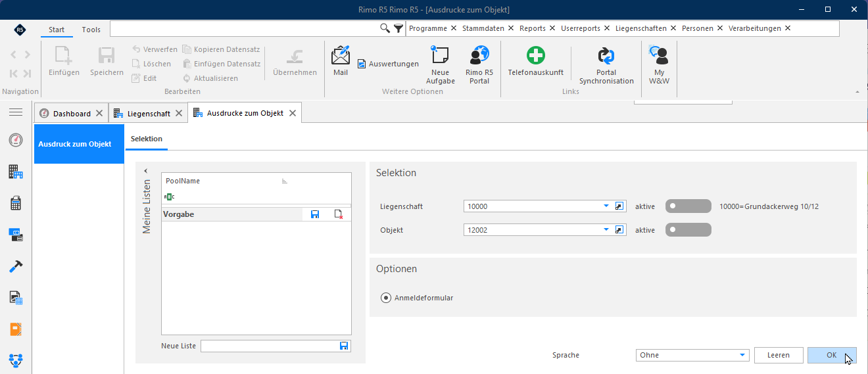Click the Aktualisieren refresh item

click(210, 78)
